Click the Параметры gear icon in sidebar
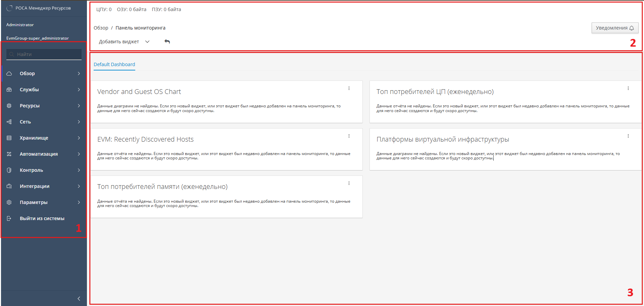This screenshot has width=644, height=306. point(9,202)
